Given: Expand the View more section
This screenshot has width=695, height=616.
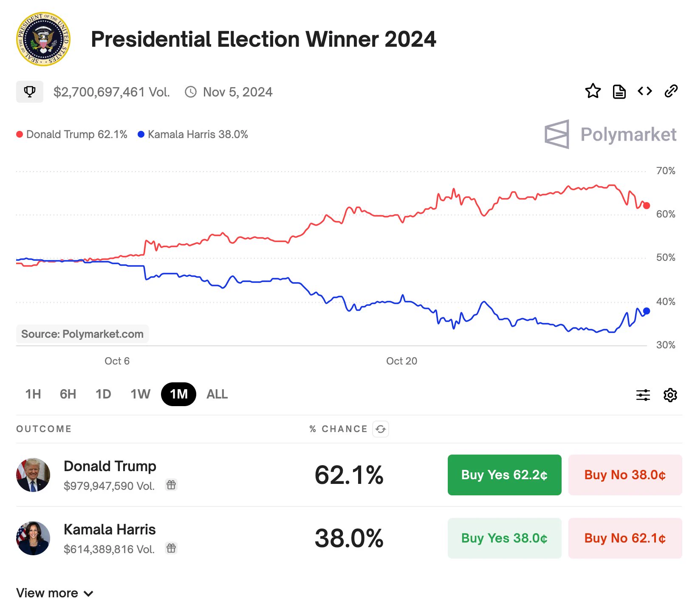Looking at the screenshot, I should (55, 593).
